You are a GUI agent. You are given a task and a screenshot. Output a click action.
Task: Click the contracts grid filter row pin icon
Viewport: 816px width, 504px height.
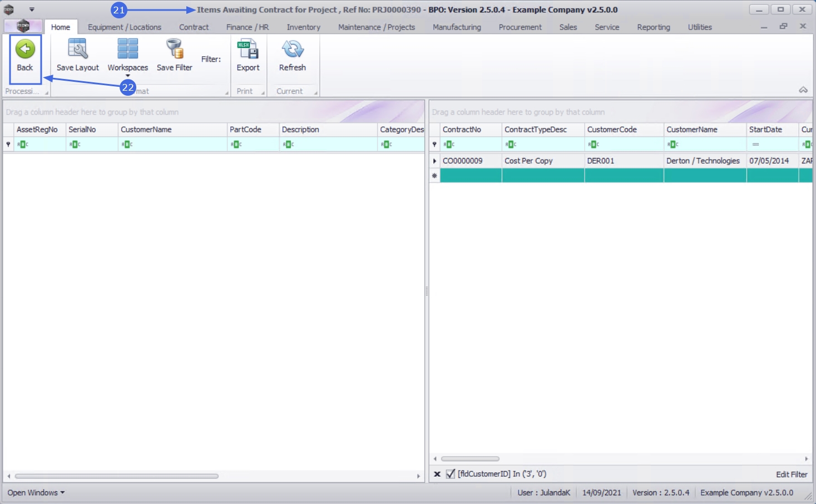(434, 145)
